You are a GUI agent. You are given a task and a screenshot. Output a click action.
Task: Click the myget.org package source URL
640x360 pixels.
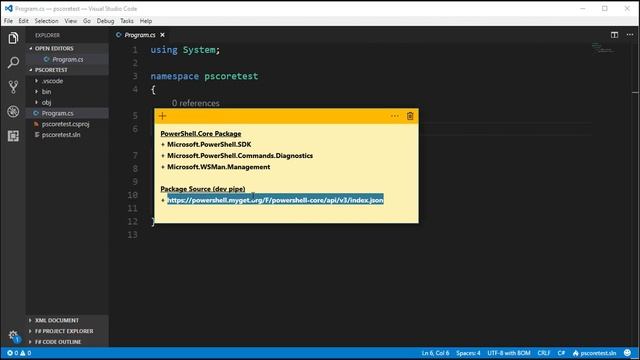pos(275,200)
